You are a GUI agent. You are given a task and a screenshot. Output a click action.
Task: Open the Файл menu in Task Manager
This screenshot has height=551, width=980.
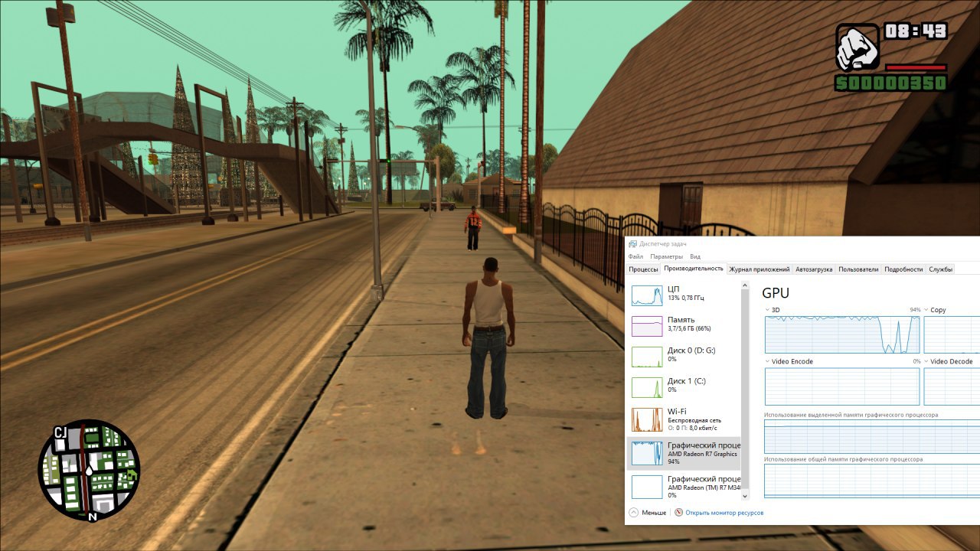point(635,256)
